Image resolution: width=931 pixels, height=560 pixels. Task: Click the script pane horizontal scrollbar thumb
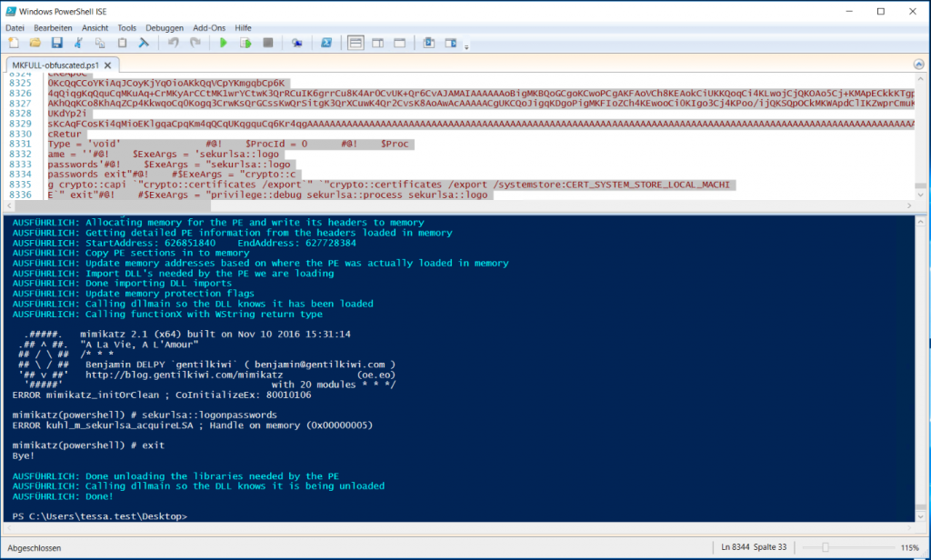tap(112, 205)
